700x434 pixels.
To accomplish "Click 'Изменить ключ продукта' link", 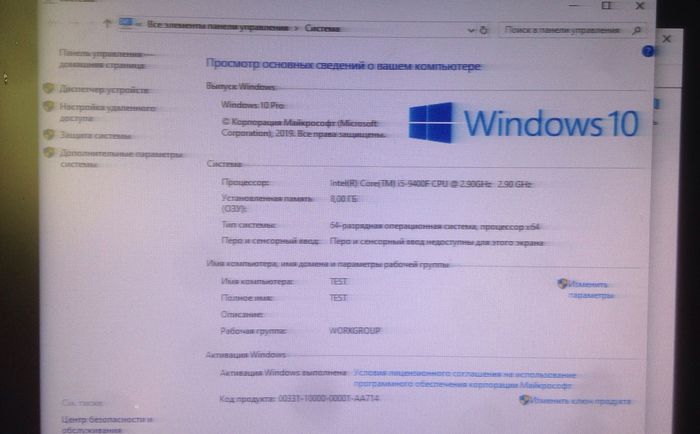I will (581, 401).
